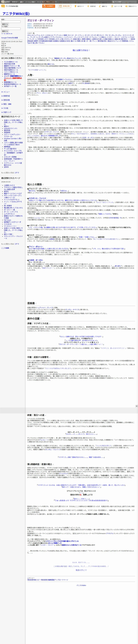Click the page list icon for 全ページ一覧
The height and width of the screenshot is (644, 138).
tap(112, 6)
